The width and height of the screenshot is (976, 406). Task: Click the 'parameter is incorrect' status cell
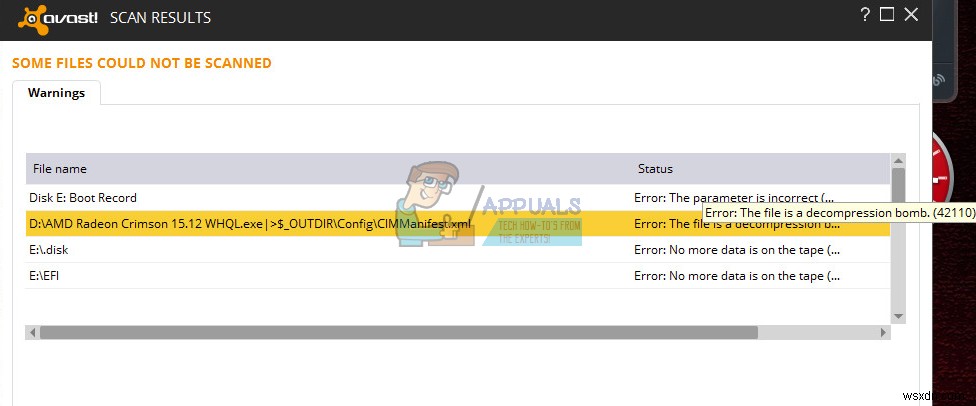[733, 197]
